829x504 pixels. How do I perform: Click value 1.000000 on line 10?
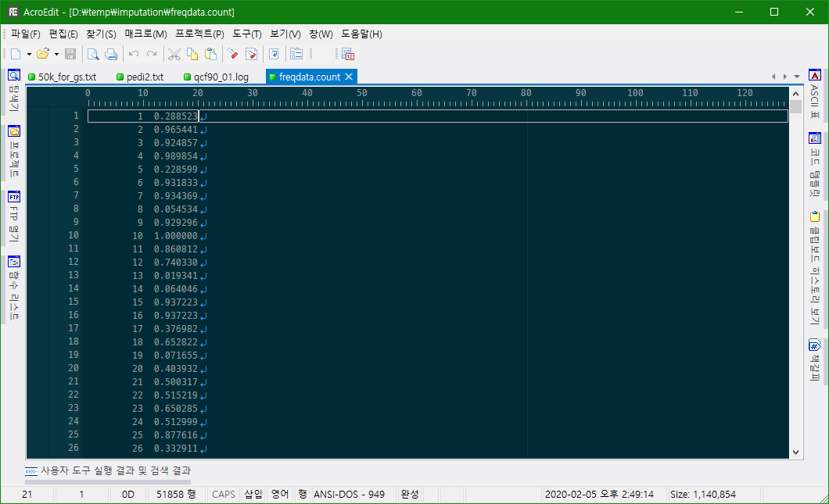175,236
